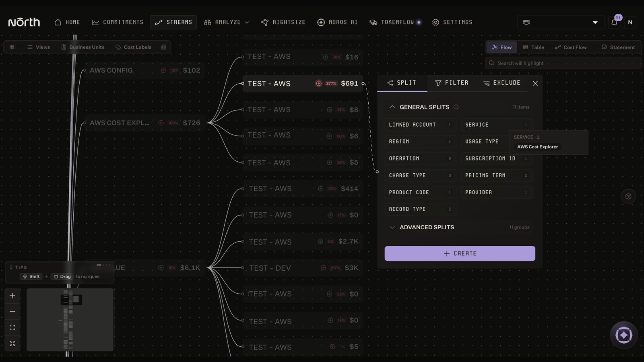Select the Streams tab
Screen dimensions: 644x362
tap(173, 22)
